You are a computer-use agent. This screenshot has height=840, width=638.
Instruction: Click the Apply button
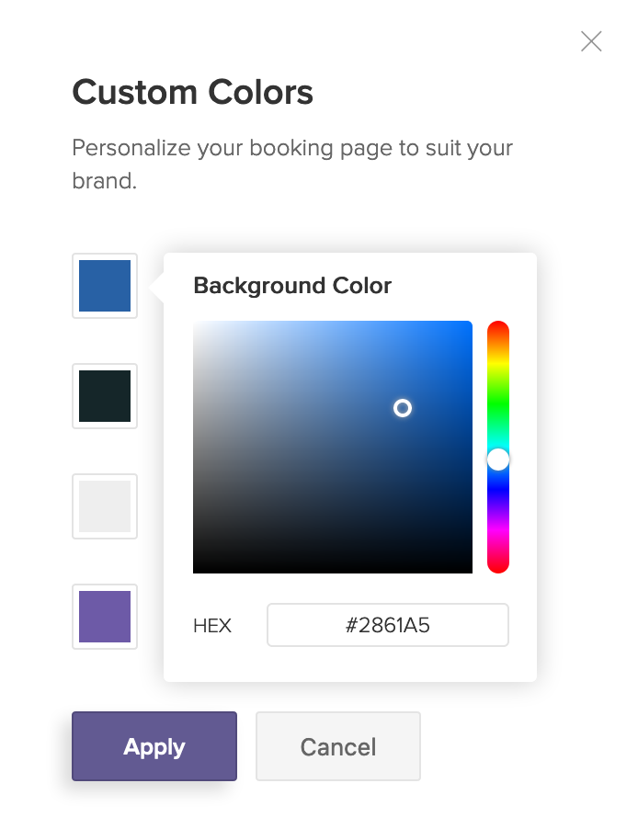[154, 746]
